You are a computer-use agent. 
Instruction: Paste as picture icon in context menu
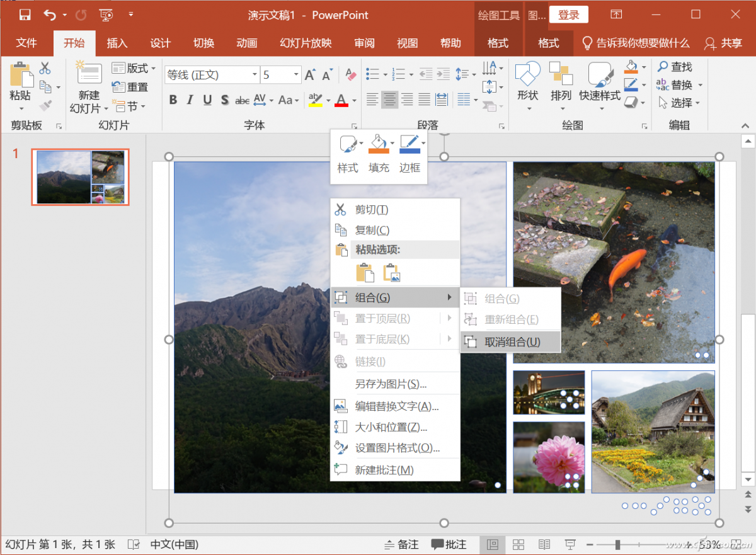[392, 273]
